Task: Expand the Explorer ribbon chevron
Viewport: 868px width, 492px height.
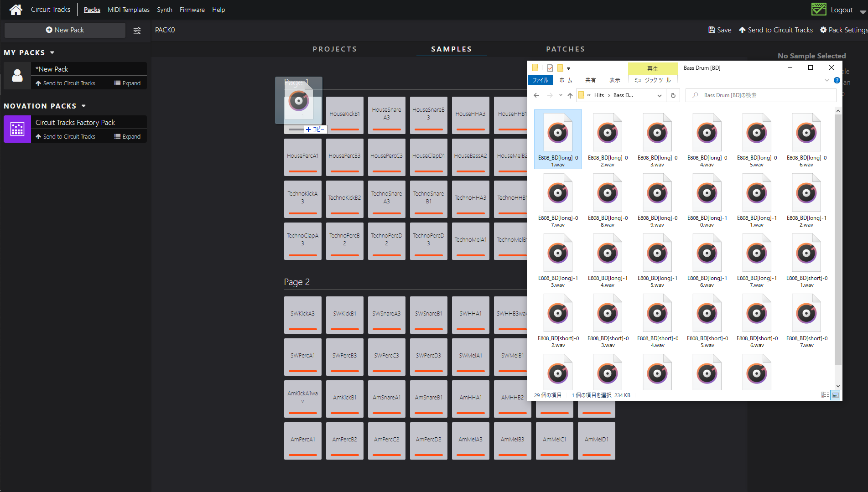Action: 826,80
